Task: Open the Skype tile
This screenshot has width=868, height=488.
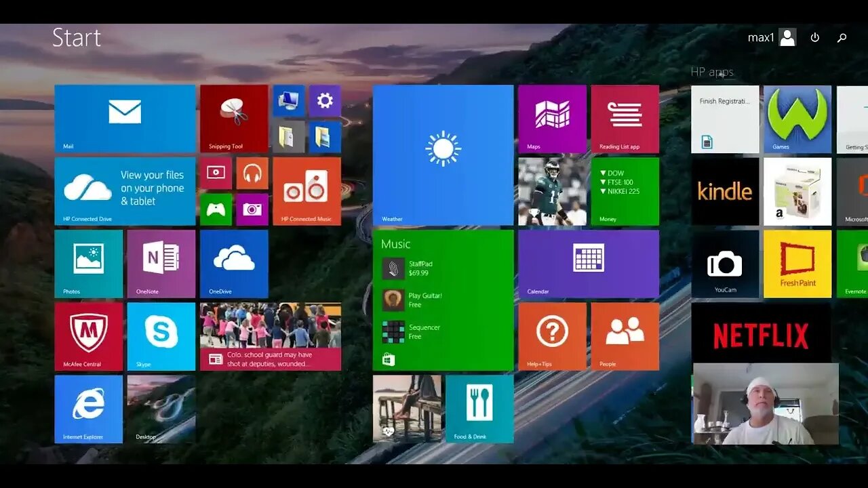Action: 161,336
